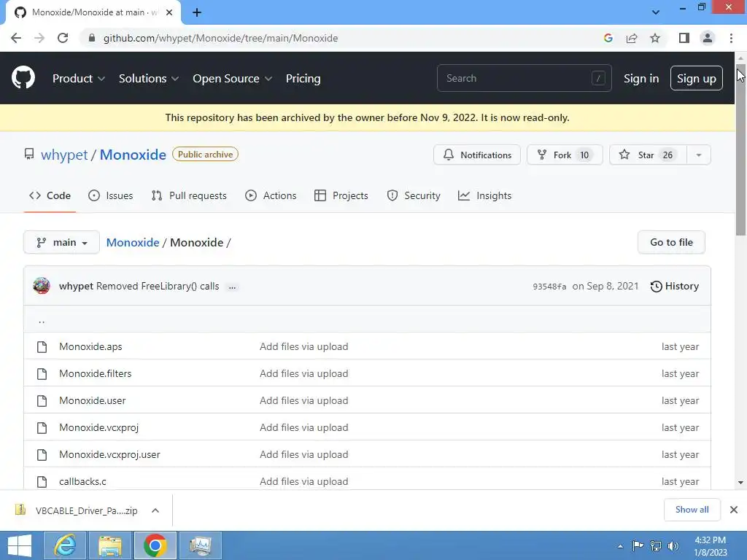747x560 pixels.
Task: Click the share page icon in the address bar
Action: [x=632, y=38]
